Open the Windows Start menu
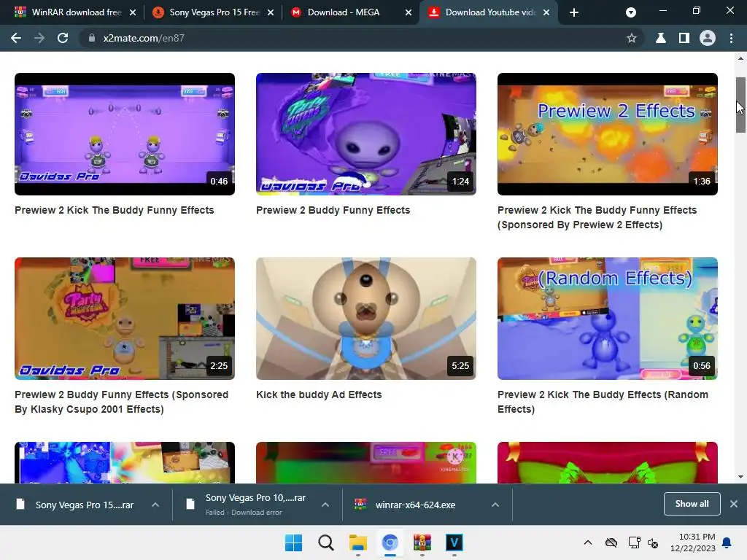 click(293, 542)
